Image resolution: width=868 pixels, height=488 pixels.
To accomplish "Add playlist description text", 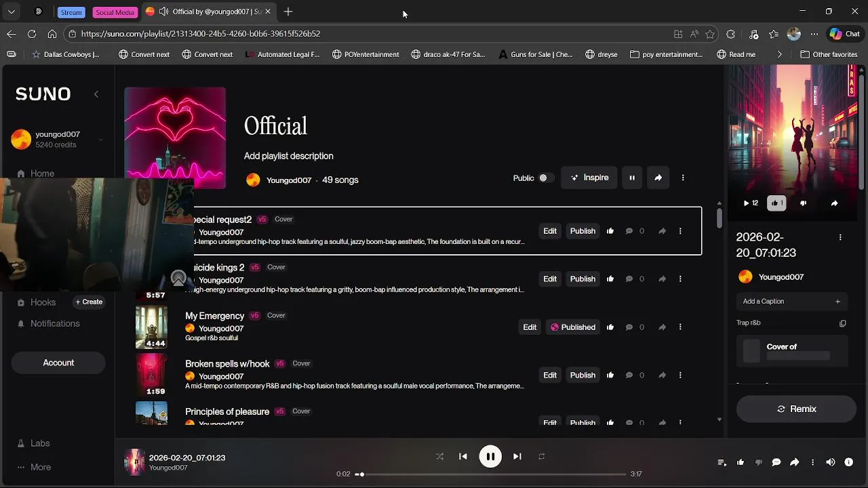I will [288, 156].
